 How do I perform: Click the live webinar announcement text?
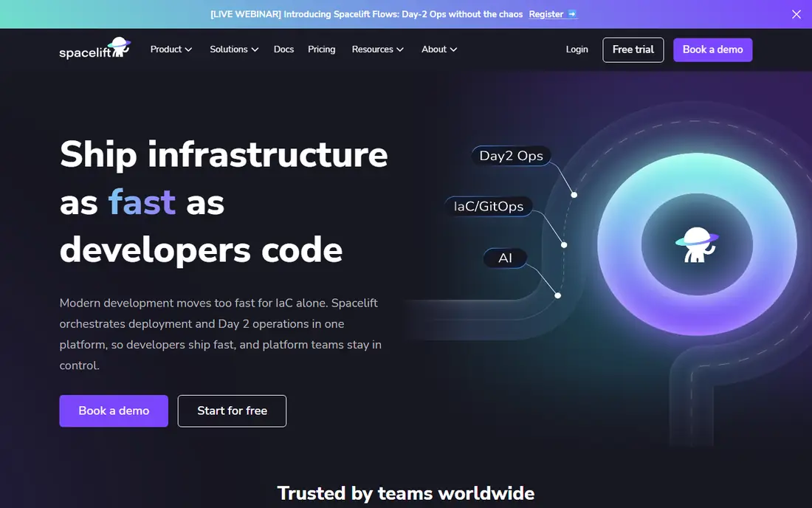367,15
